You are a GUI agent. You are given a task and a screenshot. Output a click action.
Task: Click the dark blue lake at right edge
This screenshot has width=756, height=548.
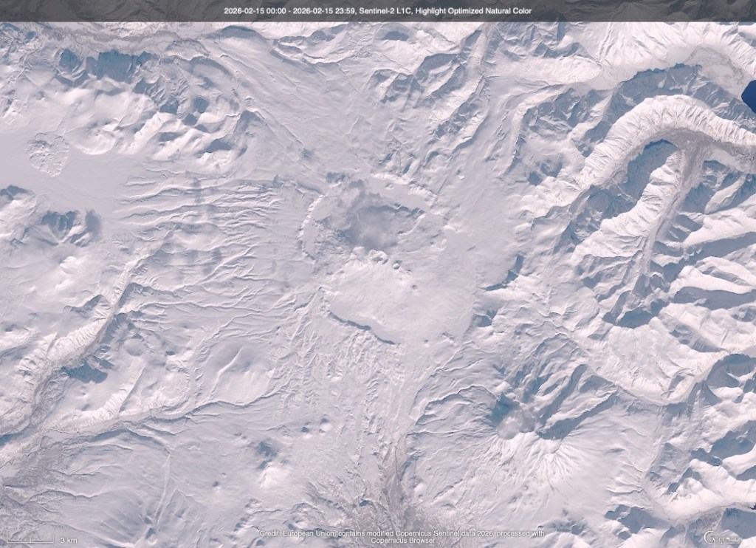tap(749, 96)
